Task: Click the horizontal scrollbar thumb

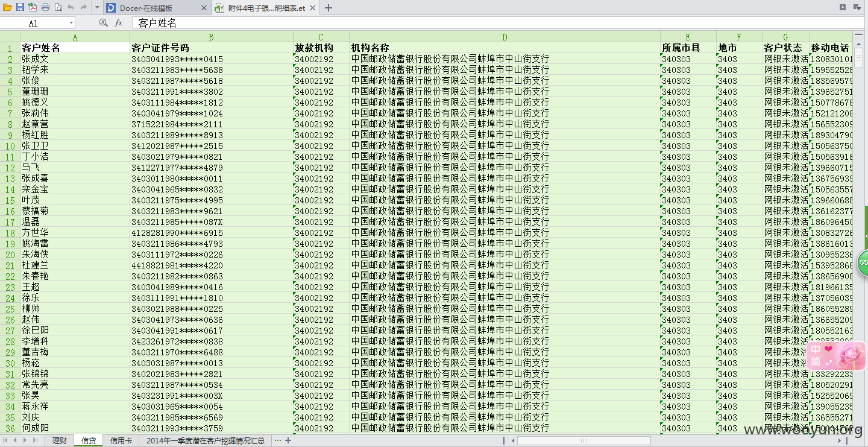Action: [x=583, y=441]
